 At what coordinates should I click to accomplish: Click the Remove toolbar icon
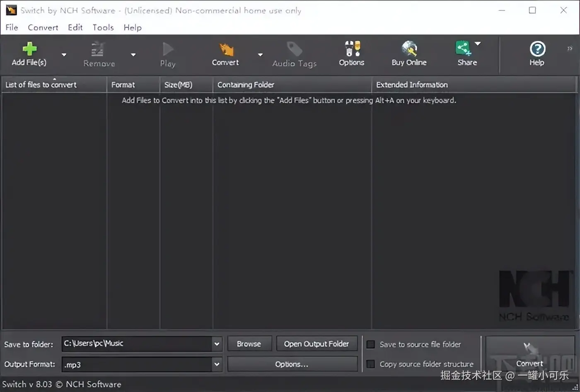[x=98, y=49]
